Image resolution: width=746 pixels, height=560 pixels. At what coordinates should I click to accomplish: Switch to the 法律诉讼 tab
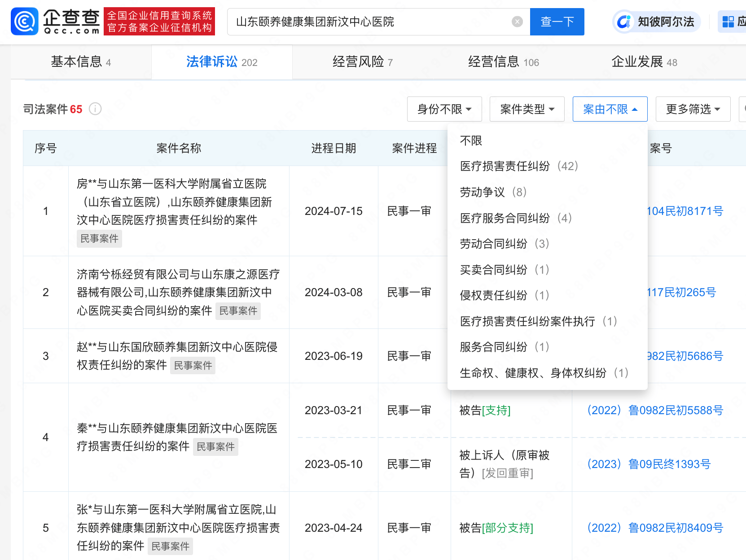click(x=222, y=62)
